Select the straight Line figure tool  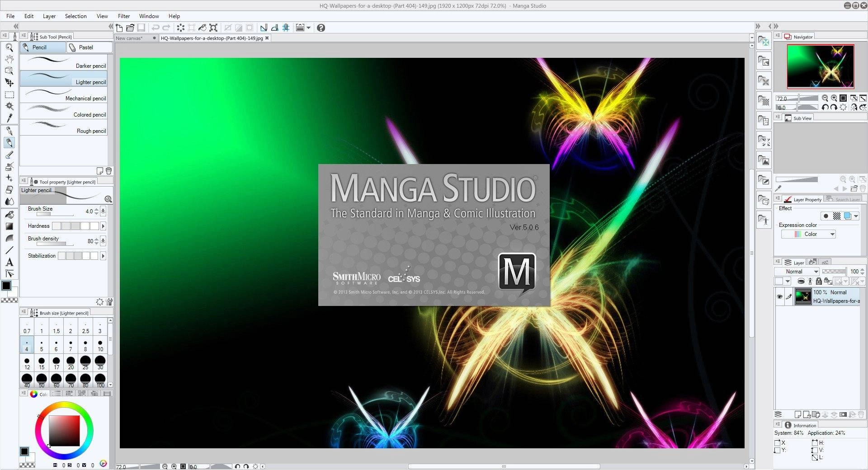(9, 250)
